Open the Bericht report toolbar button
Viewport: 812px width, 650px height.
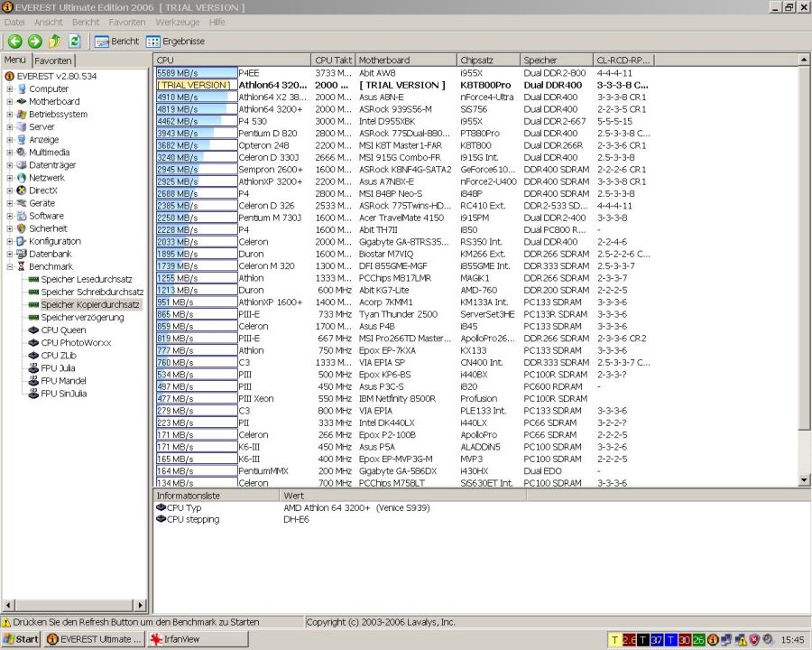click(x=117, y=41)
